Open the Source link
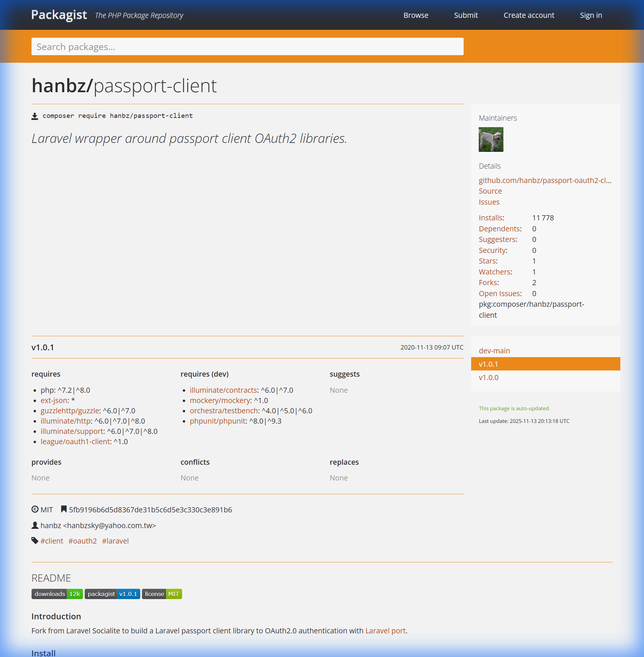Image resolution: width=644 pixels, height=657 pixels. [x=490, y=191]
